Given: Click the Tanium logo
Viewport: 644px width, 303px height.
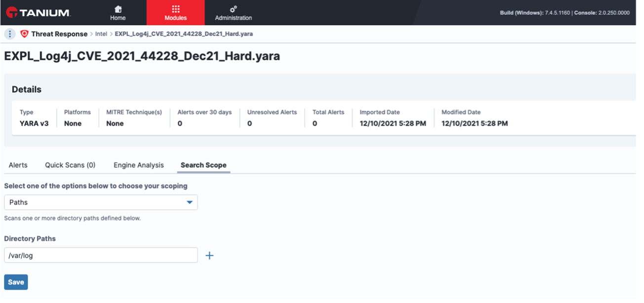Looking at the screenshot, I should (38, 12).
